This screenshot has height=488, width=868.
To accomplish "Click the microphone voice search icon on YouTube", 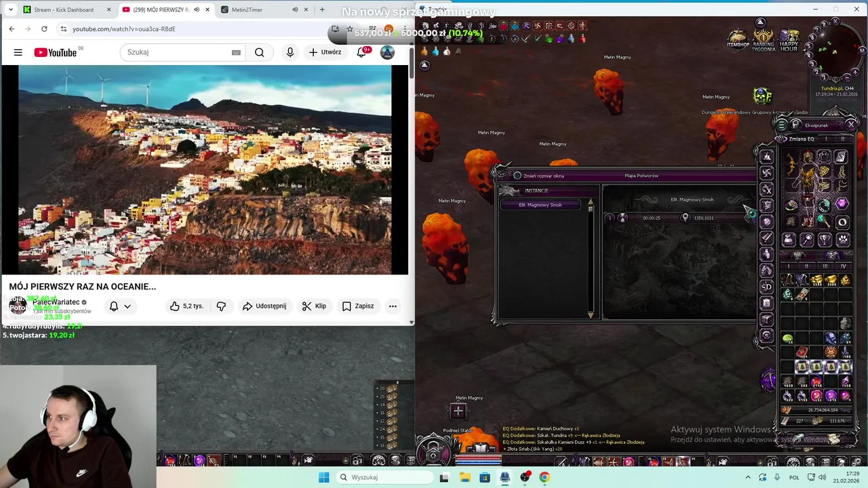I will (290, 52).
